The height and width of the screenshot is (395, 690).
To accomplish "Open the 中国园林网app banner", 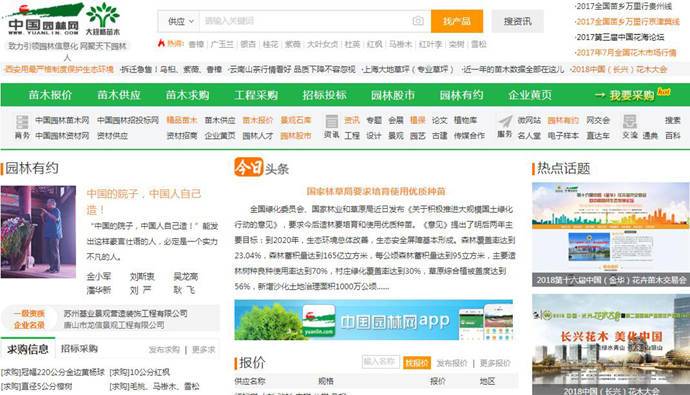I will point(374,320).
